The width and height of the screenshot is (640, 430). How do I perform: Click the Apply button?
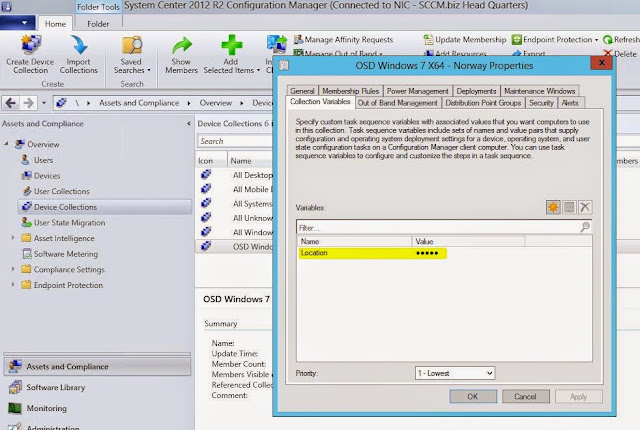pyautogui.click(x=578, y=397)
